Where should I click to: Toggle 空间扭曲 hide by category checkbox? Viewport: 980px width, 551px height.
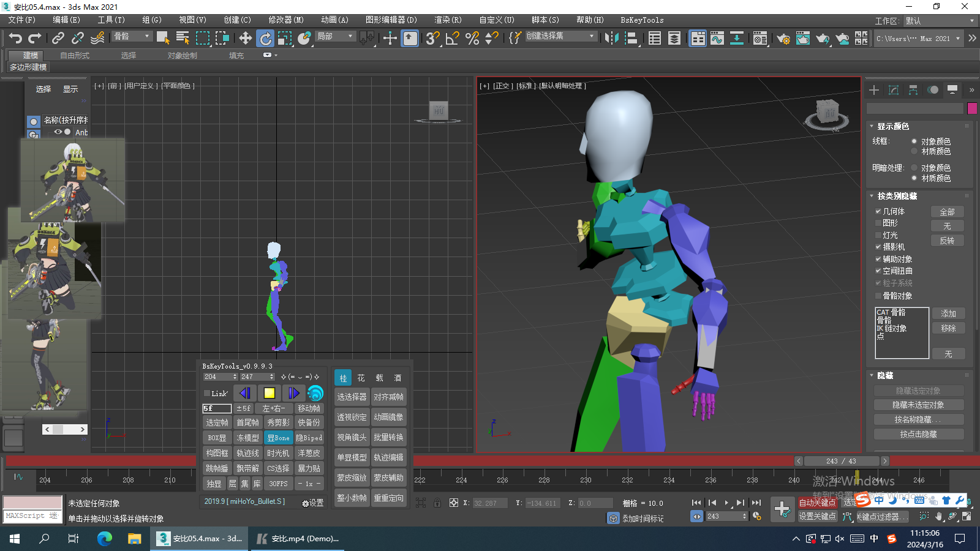click(x=878, y=271)
